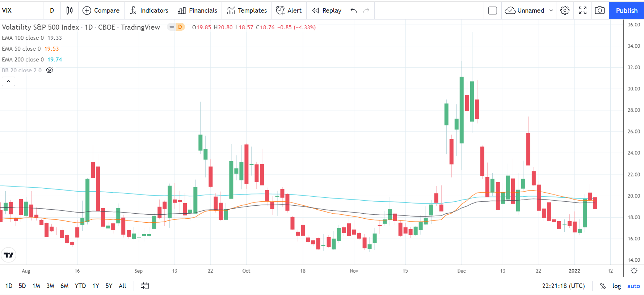Select the BB 20 close legend entry
The image size is (644, 295).
[x=22, y=70]
